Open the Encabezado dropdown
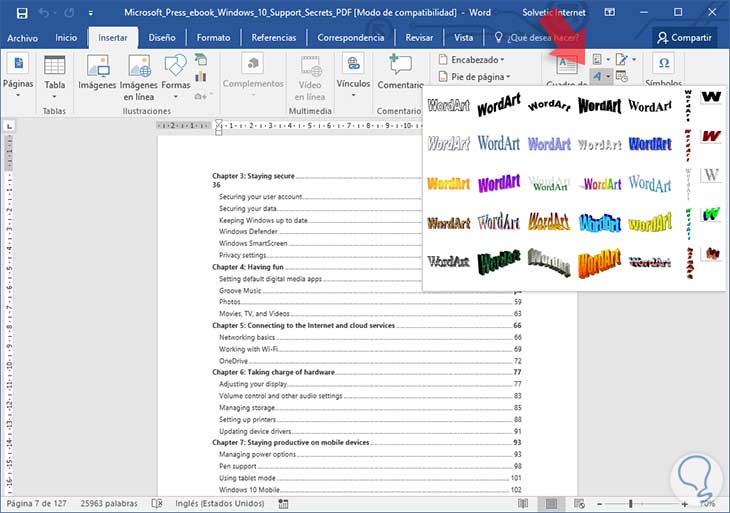Viewport: 730px width, 513px height. [x=472, y=60]
